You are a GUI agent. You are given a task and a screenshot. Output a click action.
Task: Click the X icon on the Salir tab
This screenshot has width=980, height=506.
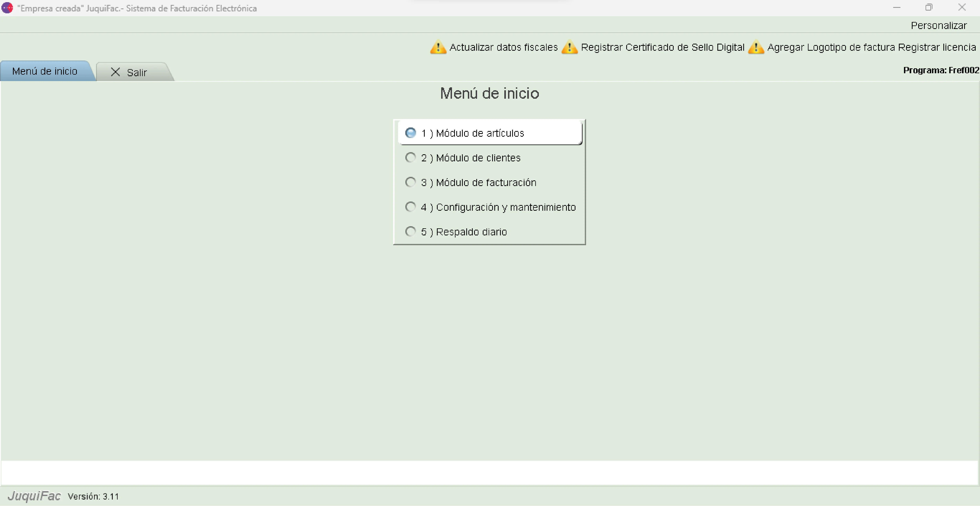(x=115, y=72)
